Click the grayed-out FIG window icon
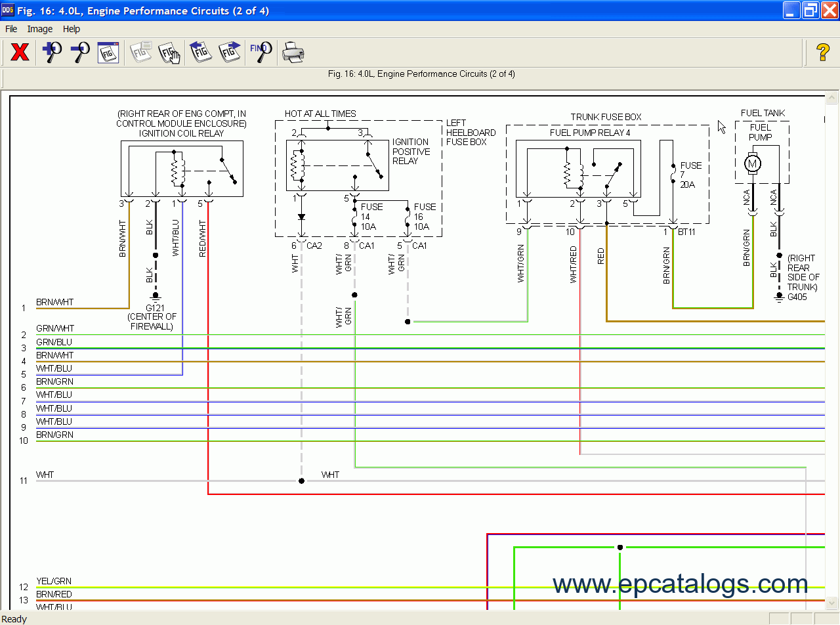 pyautogui.click(x=140, y=52)
